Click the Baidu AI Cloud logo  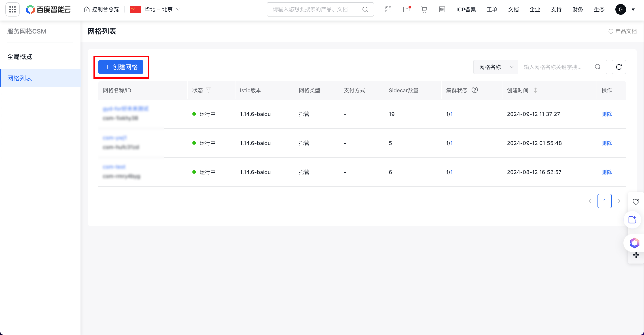48,9
